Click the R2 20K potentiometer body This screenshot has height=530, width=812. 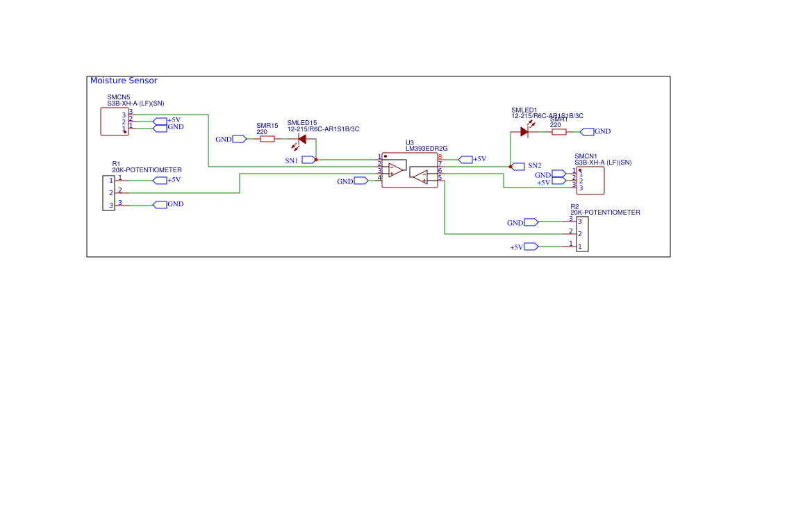pyautogui.click(x=583, y=234)
